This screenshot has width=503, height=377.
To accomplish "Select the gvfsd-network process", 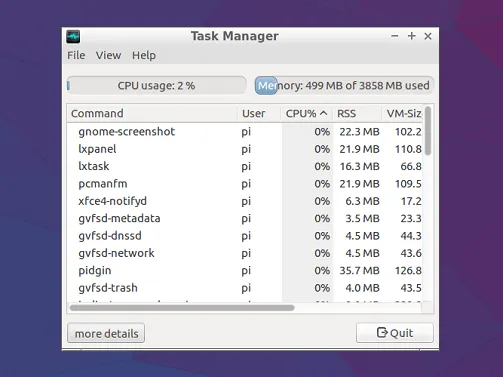I will coord(245,253).
